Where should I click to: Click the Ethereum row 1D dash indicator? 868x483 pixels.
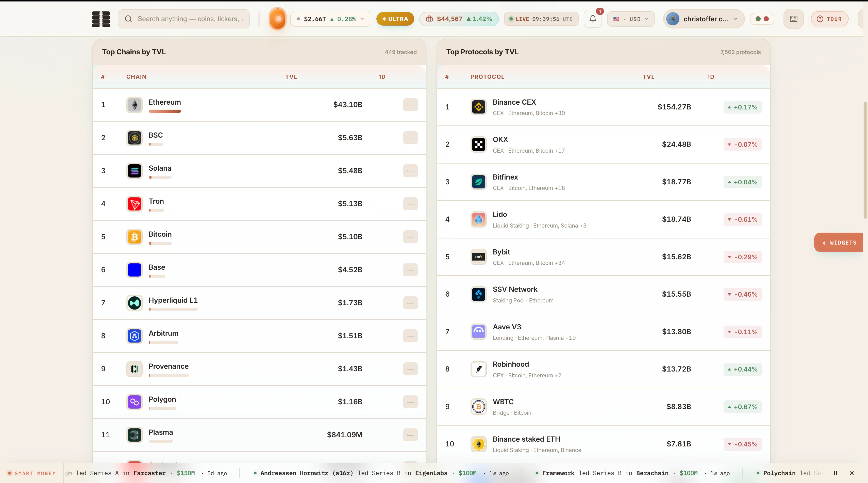tap(410, 105)
